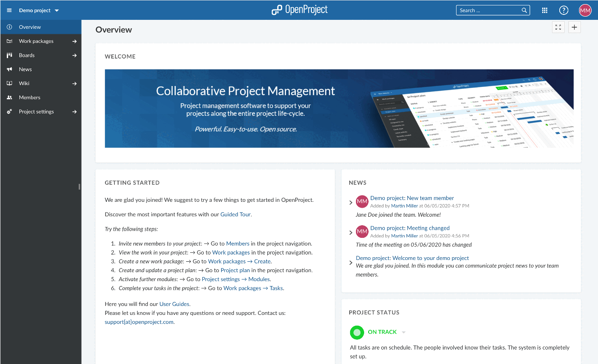Click the search magnifier icon
The image size is (598, 364).
coord(524,10)
